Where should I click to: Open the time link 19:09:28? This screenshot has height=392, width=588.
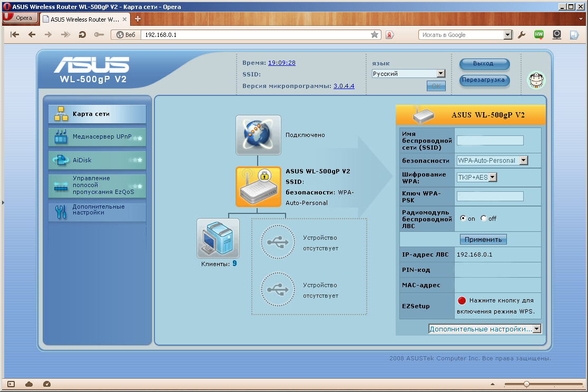coord(282,63)
